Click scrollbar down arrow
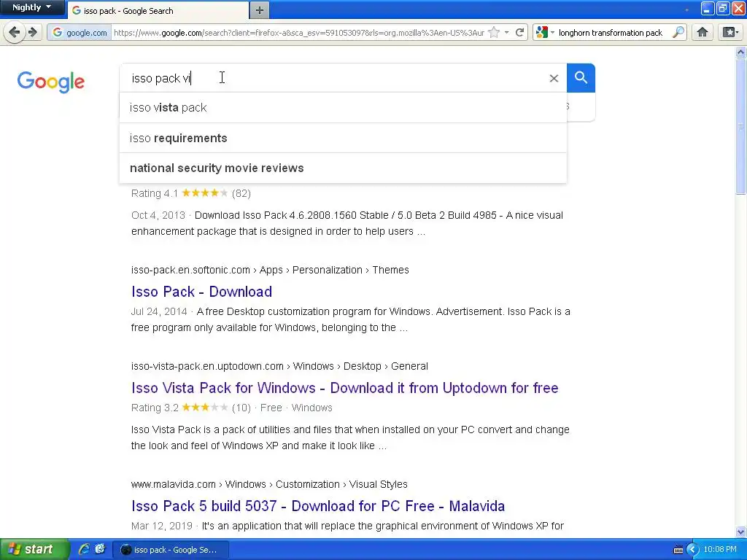 [741, 532]
